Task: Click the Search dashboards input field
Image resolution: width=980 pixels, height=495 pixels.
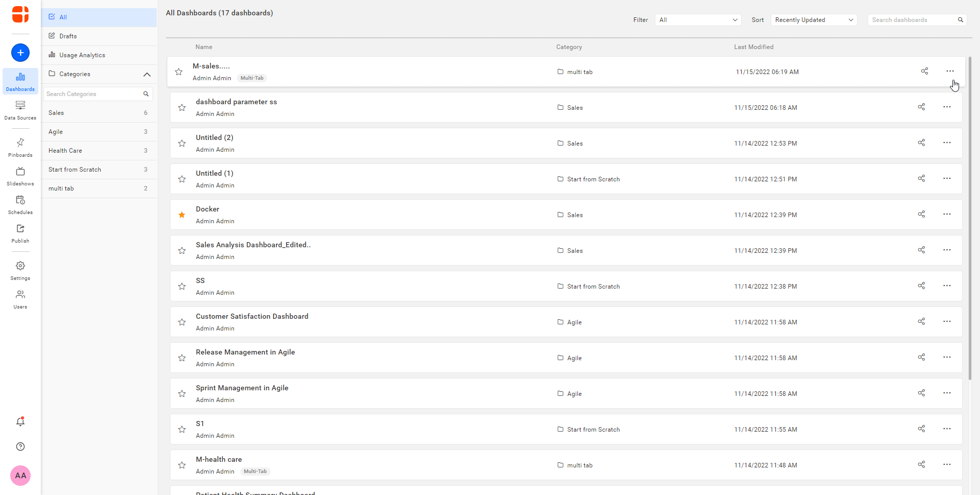Action: pos(912,20)
